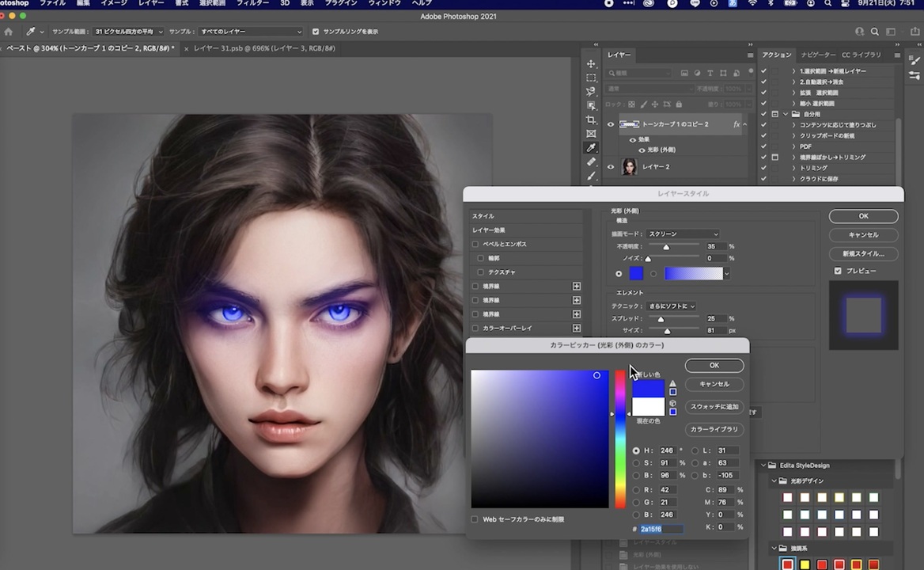Image resolution: width=924 pixels, height=570 pixels.
Task: Enable Web セーフカラーのみに制限 checkbox
Action: click(475, 519)
